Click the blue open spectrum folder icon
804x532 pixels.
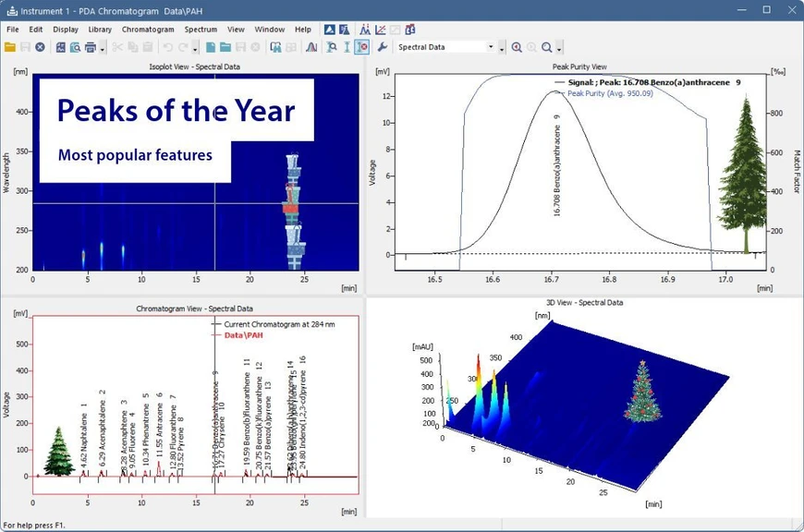coord(225,47)
